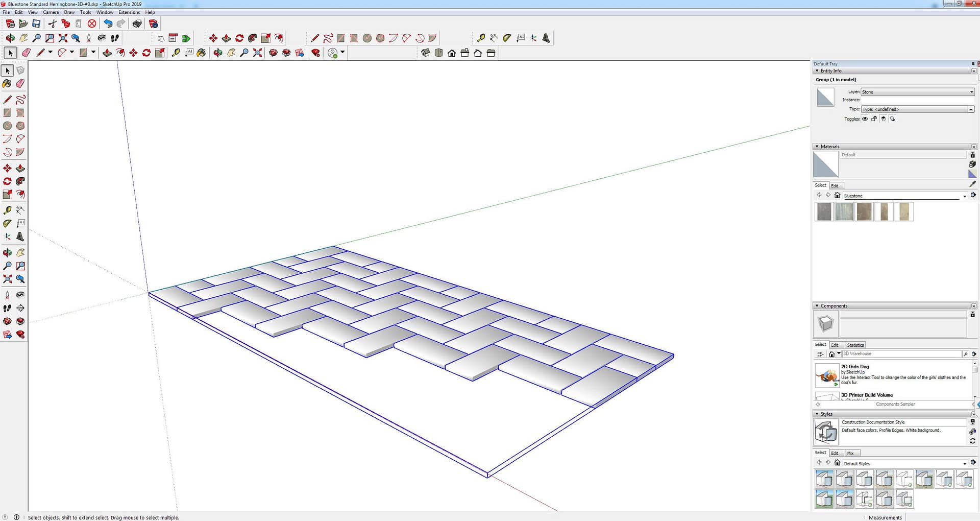Toggle the lock icon in Entity Info

[874, 119]
